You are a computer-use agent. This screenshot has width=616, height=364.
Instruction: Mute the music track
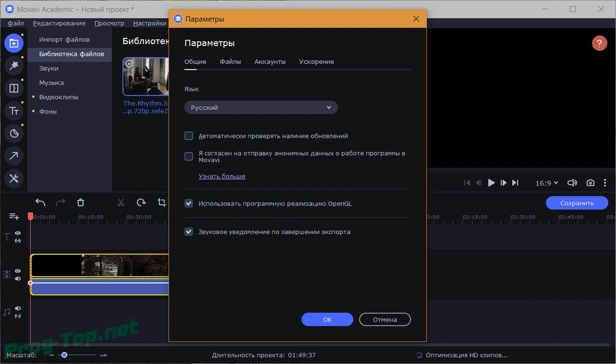click(x=18, y=308)
